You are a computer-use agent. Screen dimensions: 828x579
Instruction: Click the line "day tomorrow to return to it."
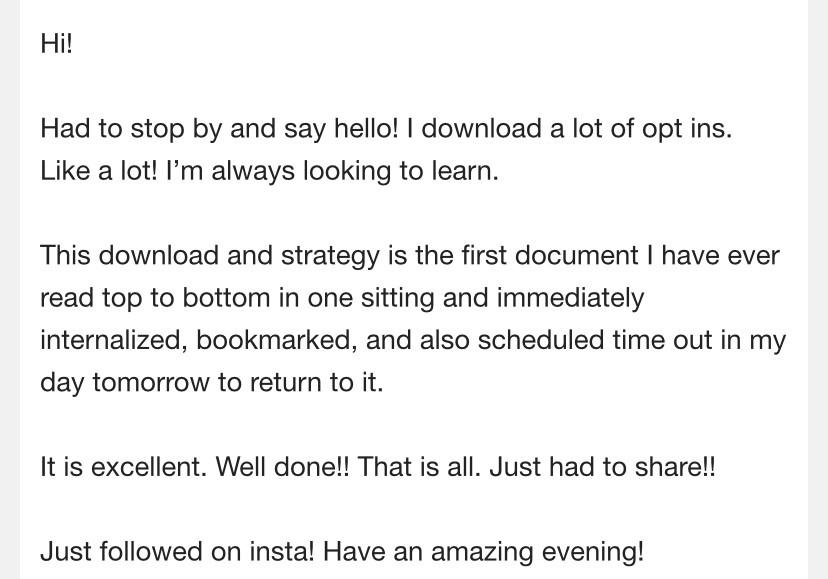coord(212,383)
